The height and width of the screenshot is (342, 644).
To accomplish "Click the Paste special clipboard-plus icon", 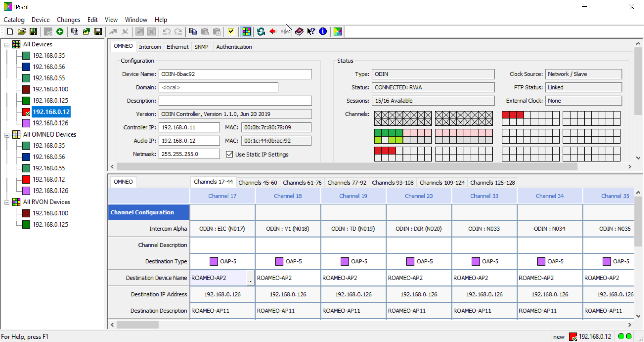I will [x=217, y=32].
